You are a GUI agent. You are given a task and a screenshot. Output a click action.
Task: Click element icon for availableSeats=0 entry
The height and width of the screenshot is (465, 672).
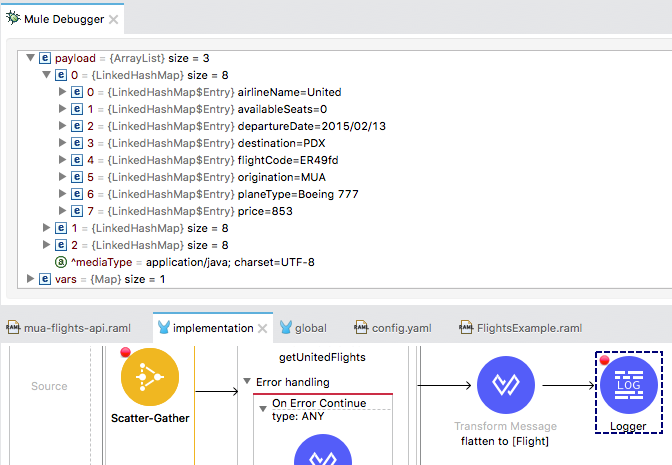pos(77,109)
